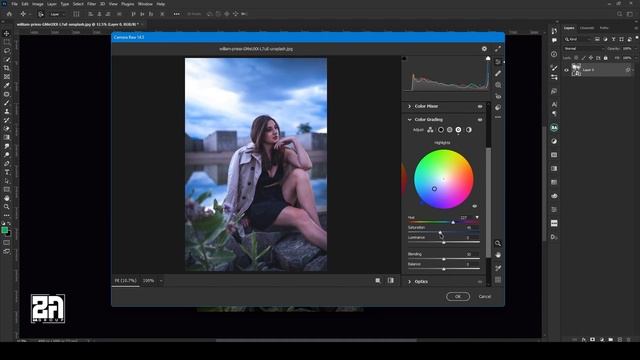Select the Brush tool
The width and height of the screenshot is (640, 360).
[x=7, y=103]
